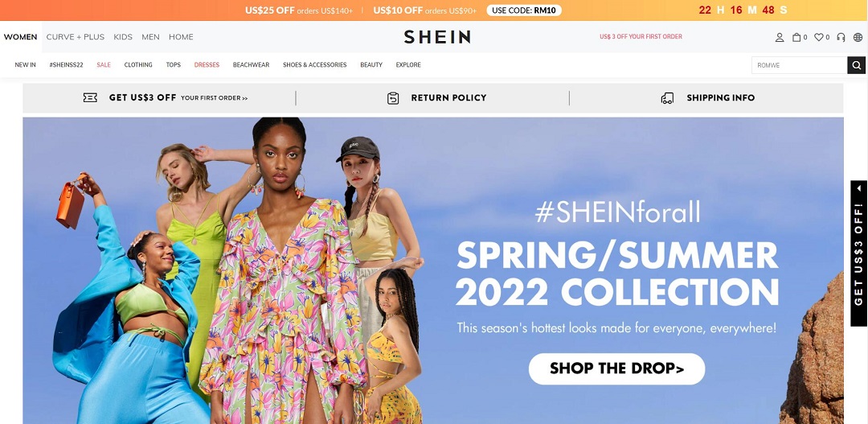Image resolution: width=868 pixels, height=424 pixels.
Task: Open the SHOES & ACCESSORIES menu
Action: click(x=314, y=65)
